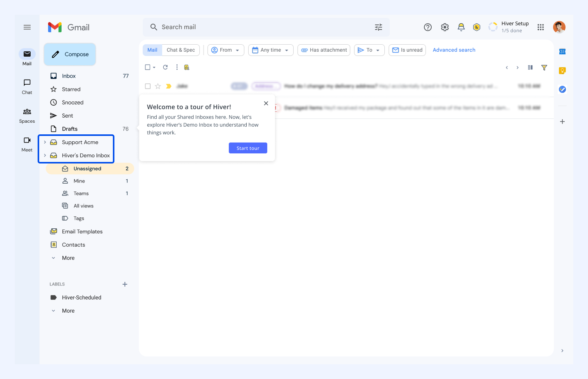Open the Inbox folder
This screenshot has height=379, width=588.
[x=90, y=76]
